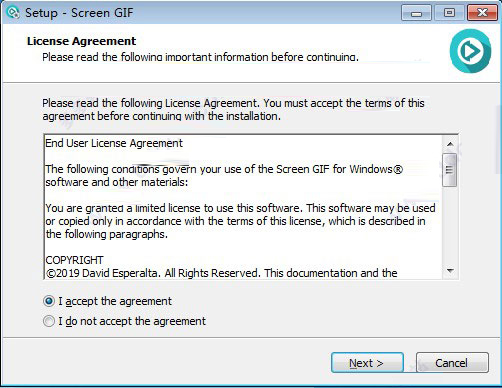
Task: Select "I accept the agreement" radio button
Action: tap(49, 301)
